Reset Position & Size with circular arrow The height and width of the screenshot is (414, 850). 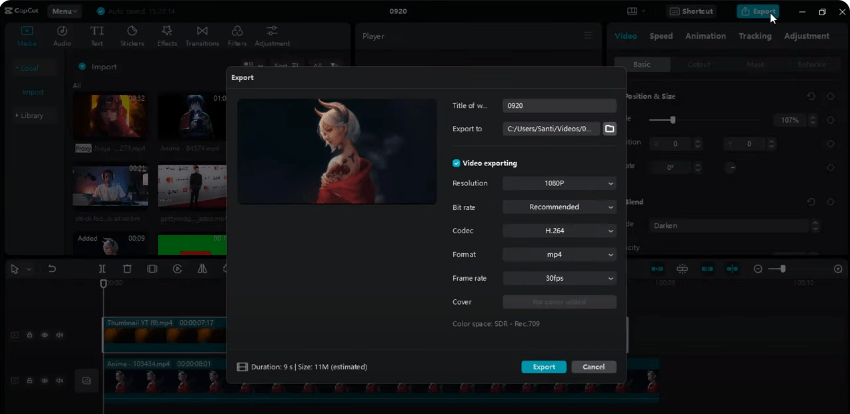click(811, 96)
